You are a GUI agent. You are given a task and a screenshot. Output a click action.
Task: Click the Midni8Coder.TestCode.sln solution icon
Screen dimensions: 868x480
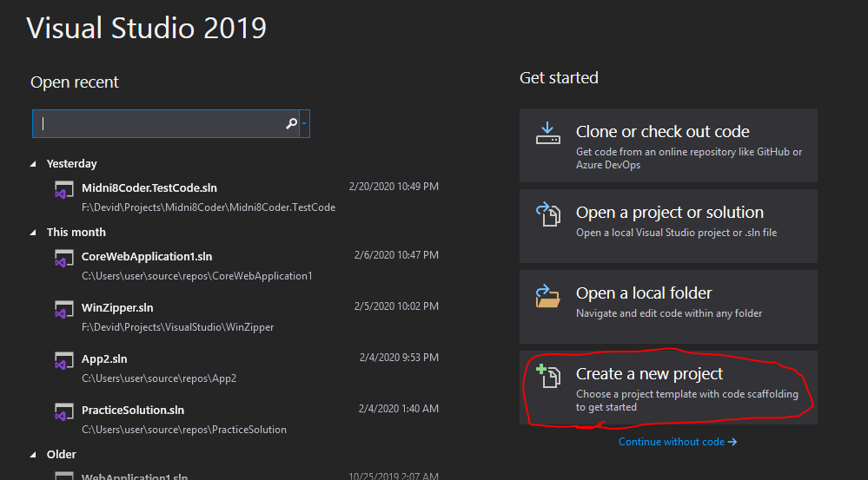tap(63, 190)
